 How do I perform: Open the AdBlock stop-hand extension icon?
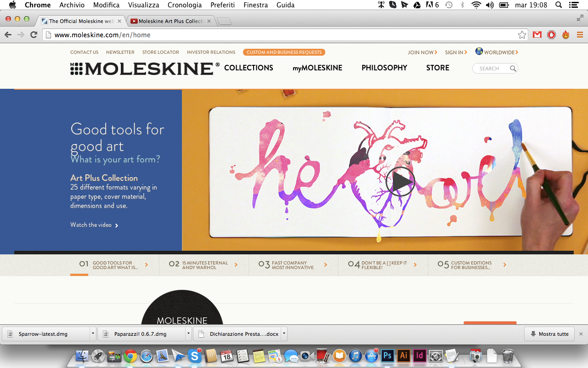pos(552,34)
